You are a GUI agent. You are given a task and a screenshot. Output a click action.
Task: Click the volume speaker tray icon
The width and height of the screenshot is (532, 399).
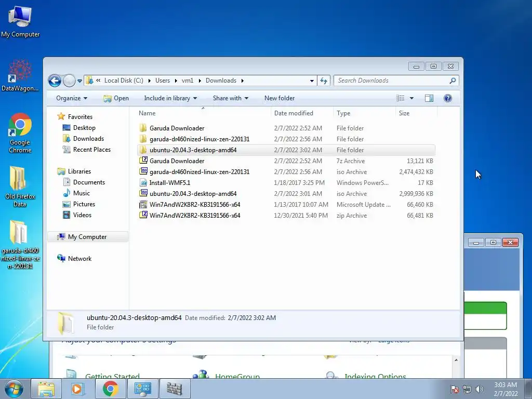479,389
